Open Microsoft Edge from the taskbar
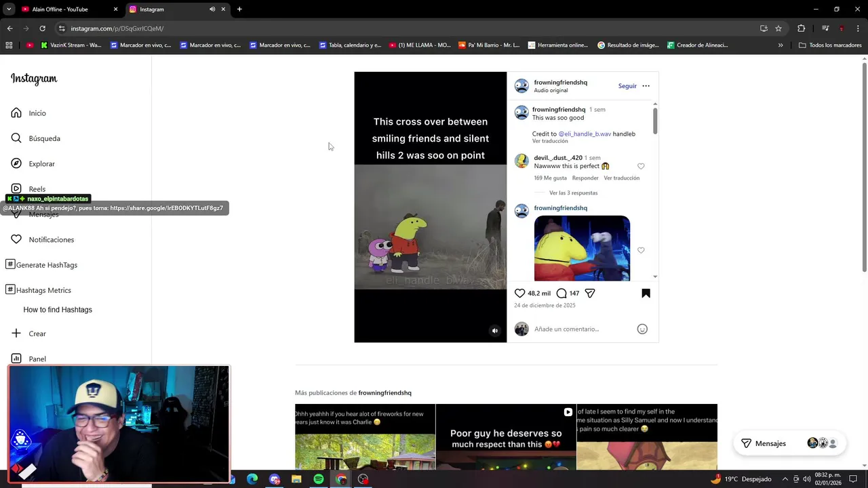The width and height of the screenshot is (868, 488). tap(252, 479)
